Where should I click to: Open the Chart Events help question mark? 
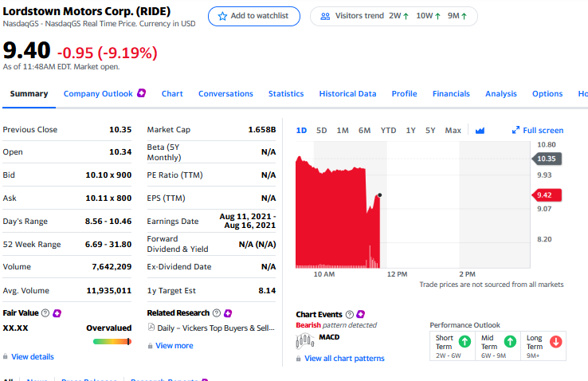coord(350,314)
